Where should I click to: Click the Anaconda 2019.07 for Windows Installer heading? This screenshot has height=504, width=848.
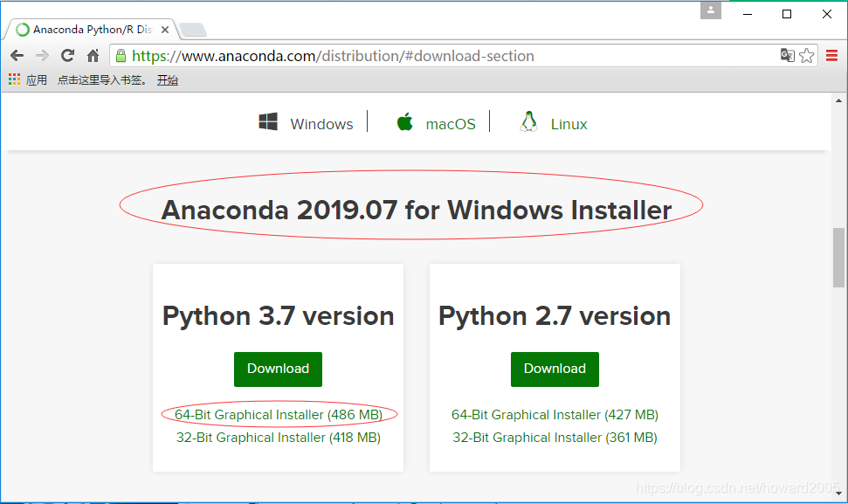[x=417, y=210]
